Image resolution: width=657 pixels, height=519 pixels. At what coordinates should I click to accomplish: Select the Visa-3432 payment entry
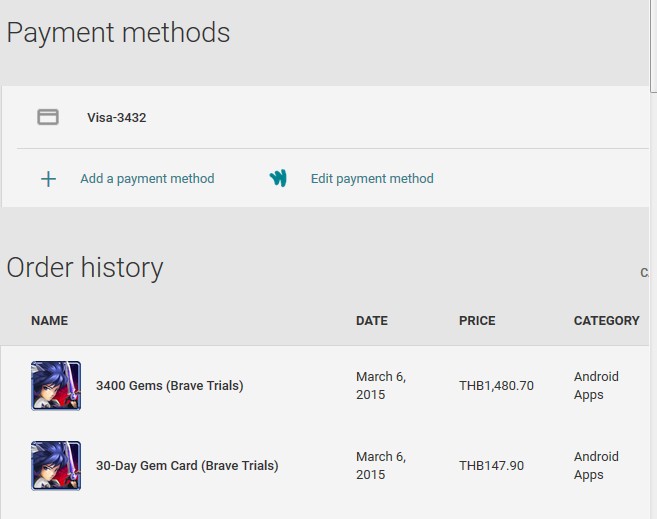117,118
